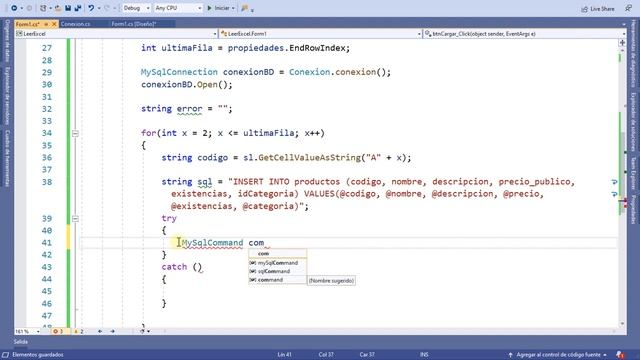The height and width of the screenshot is (360, 640).
Task: Click the split editor button above scrollbar
Action: 622,42
